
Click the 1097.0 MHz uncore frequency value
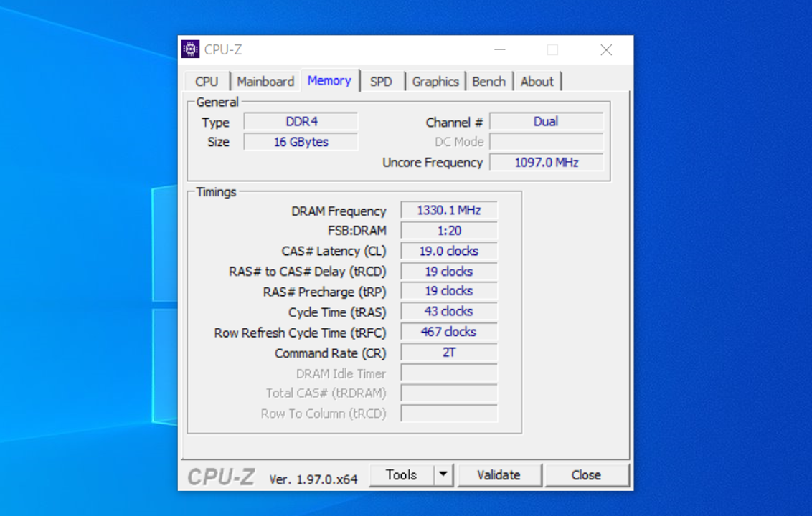click(x=547, y=163)
